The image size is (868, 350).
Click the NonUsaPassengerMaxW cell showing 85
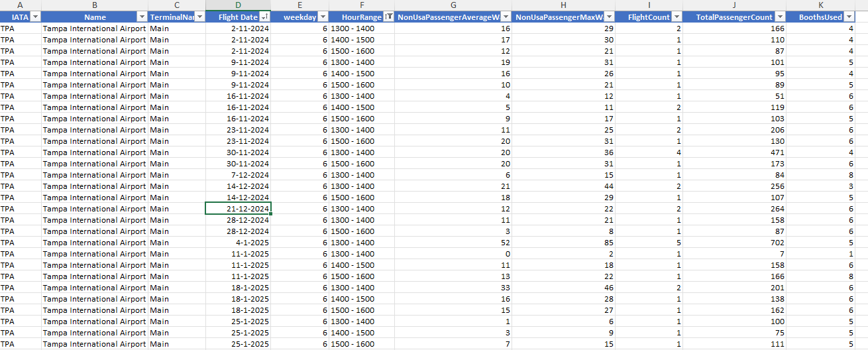click(563, 243)
